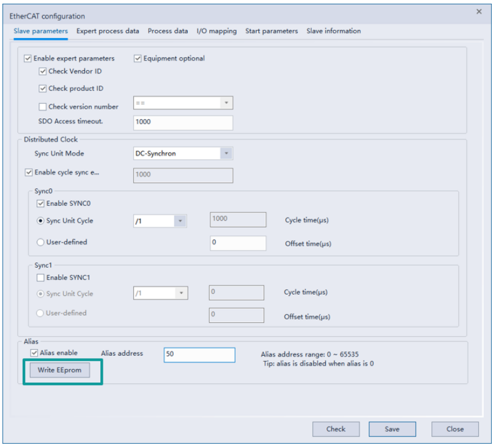This screenshot has width=496, height=448.
Task: Toggle the Enable SYNC0 checkbox
Action: pos(41,204)
